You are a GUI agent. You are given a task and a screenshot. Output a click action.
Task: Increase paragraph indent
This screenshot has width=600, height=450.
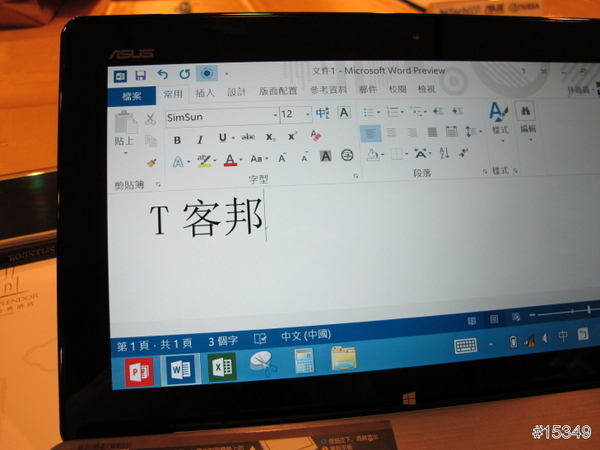click(457, 111)
